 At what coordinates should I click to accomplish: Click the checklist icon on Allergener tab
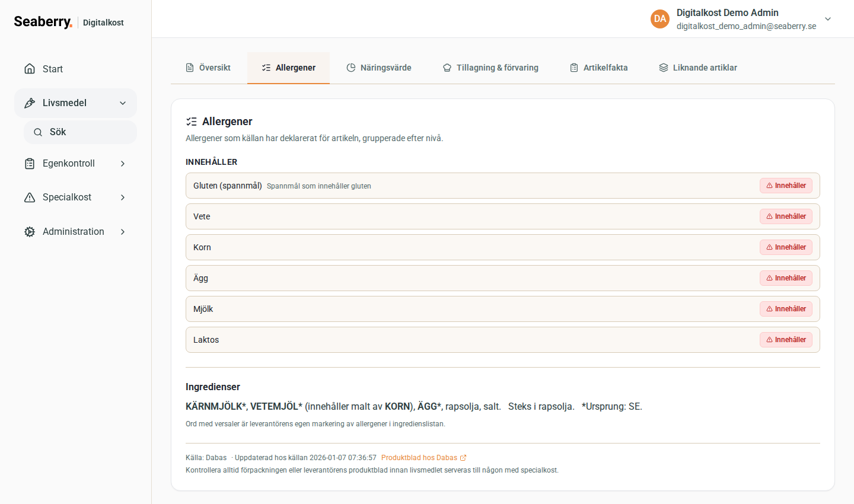click(266, 68)
